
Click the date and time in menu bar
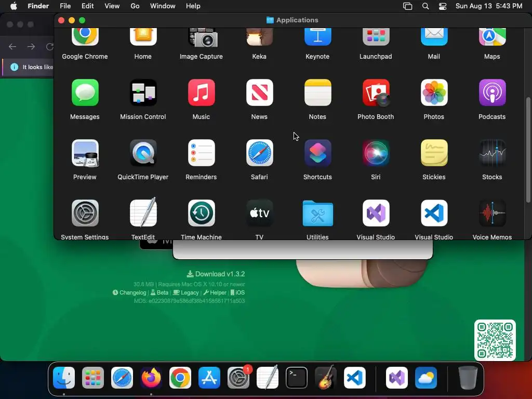(x=489, y=6)
